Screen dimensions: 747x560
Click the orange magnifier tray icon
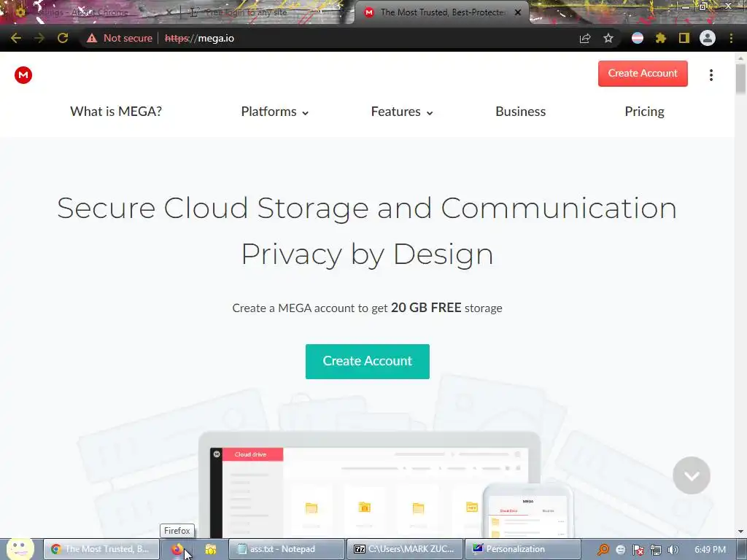(x=603, y=550)
